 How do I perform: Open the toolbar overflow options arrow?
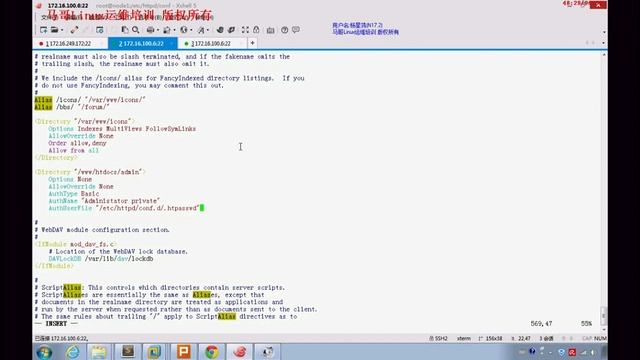pos(604,31)
